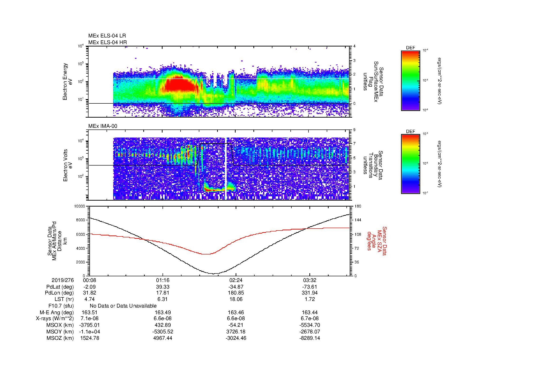The image size is (555, 392).
Task: Click the 'F10.7 (sfu)' row label
Action: pos(61,306)
